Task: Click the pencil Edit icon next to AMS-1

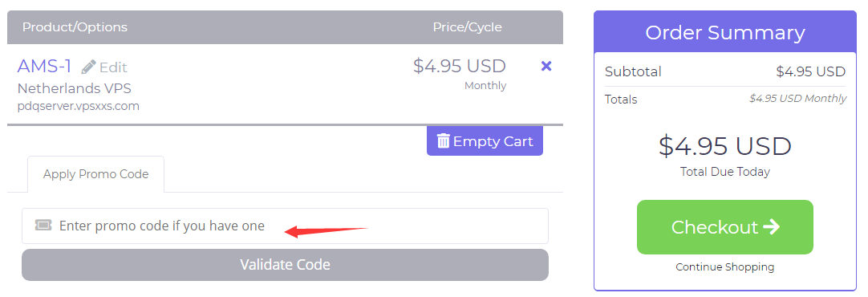Action: coord(88,67)
